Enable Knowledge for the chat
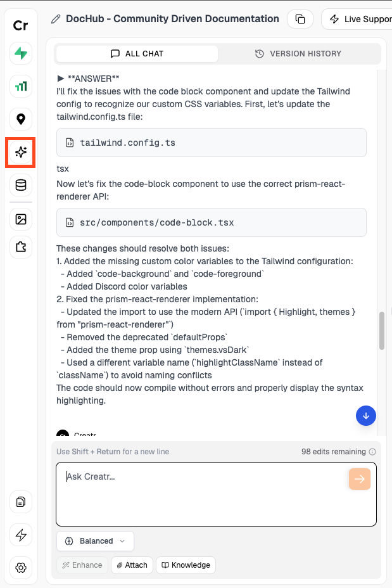Screen dimensions: 392x588 (186, 565)
